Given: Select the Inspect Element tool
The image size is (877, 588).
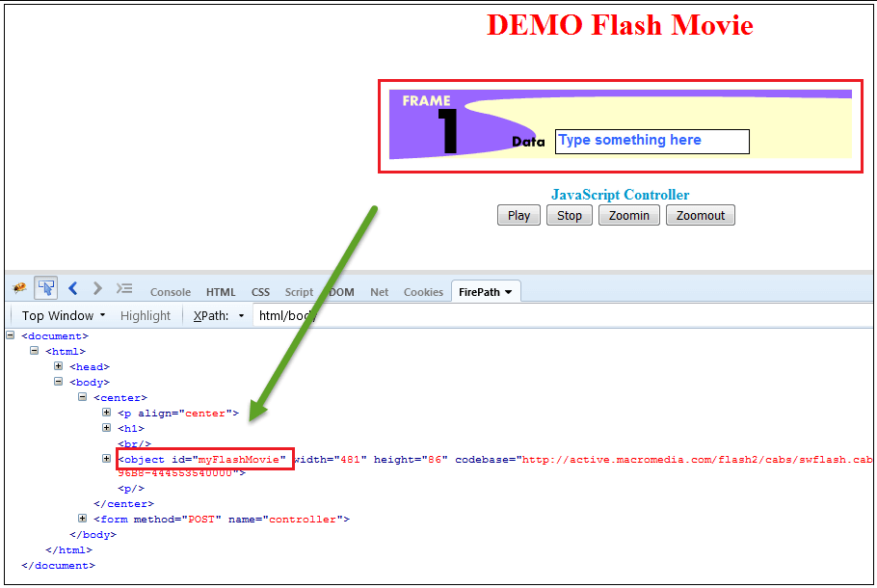Looking at the screenshot, I should (45, 288).
